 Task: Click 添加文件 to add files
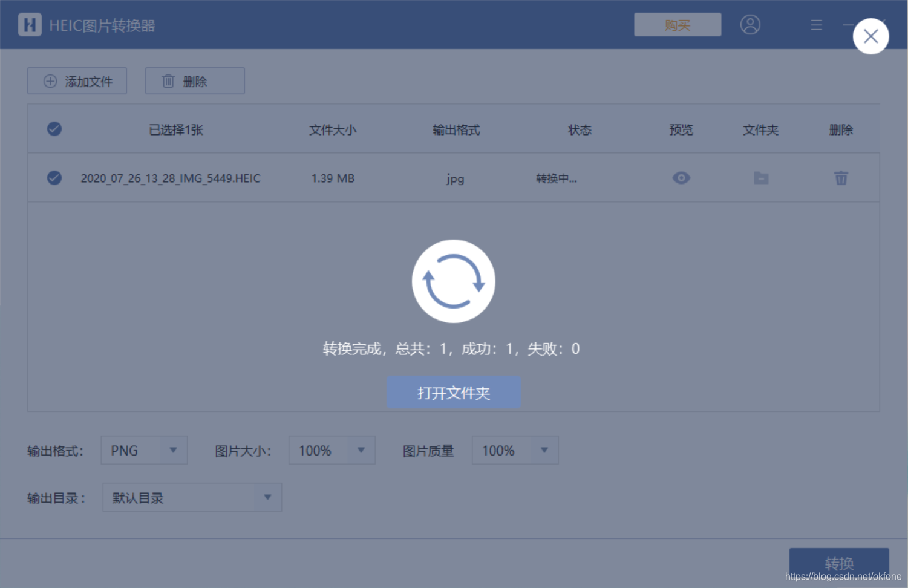tap(77, 81)
